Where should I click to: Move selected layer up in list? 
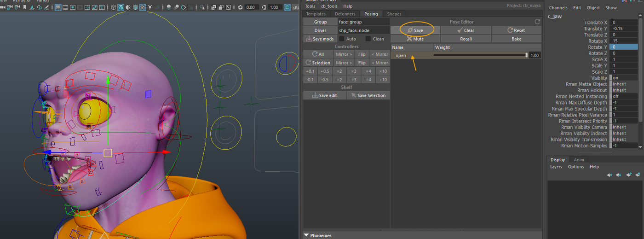tap(609, 175)
